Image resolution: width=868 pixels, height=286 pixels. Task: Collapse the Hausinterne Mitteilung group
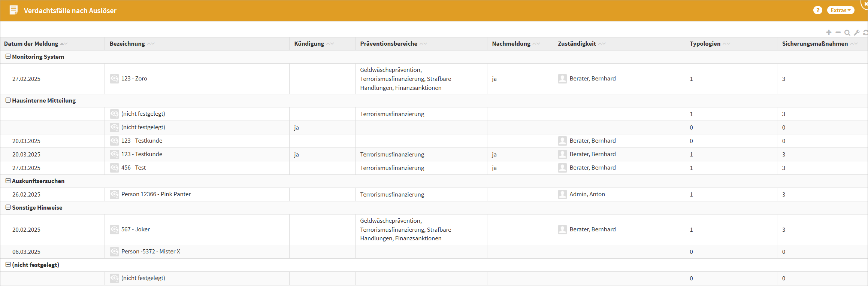pyautogui.click(x=8, y=100)
